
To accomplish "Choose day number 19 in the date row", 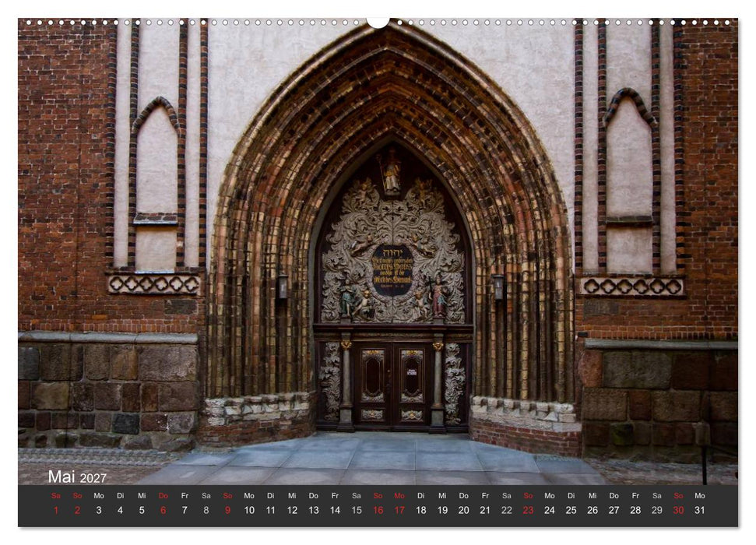I will pos(442,510).
